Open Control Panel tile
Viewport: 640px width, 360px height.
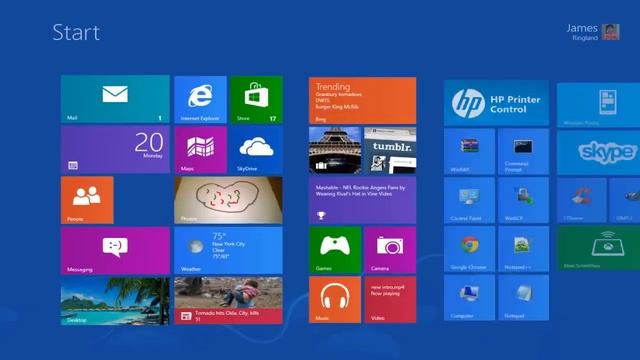(469, 200)
